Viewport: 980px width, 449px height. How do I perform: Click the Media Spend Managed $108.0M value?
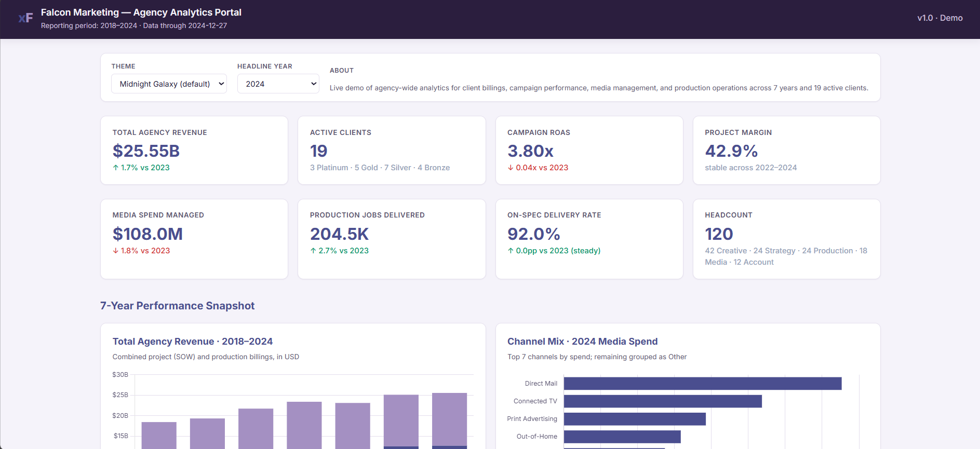147,234
